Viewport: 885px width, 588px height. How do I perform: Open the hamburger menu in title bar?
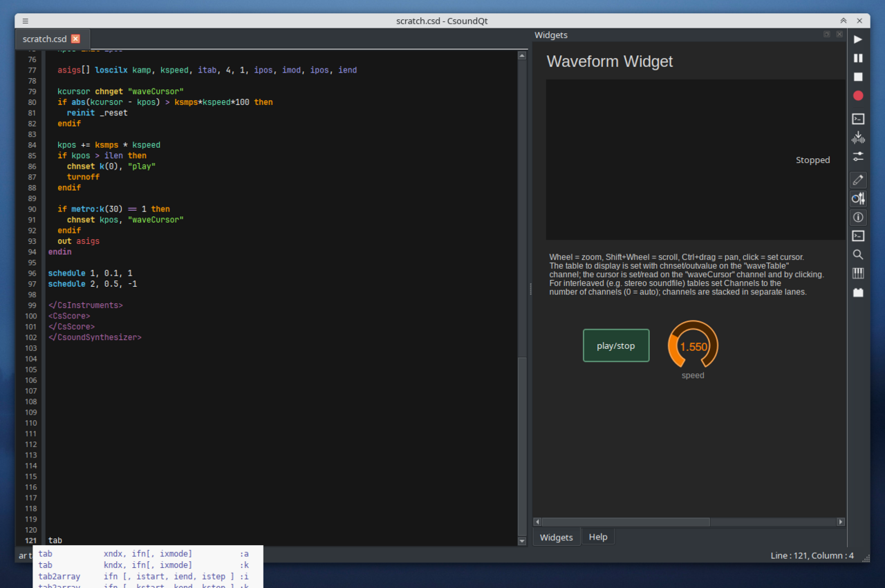point(26,21)
